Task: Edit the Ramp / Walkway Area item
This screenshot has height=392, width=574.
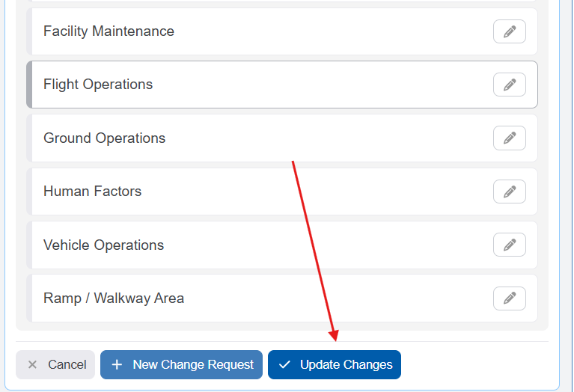Action: tap(509, 298)
